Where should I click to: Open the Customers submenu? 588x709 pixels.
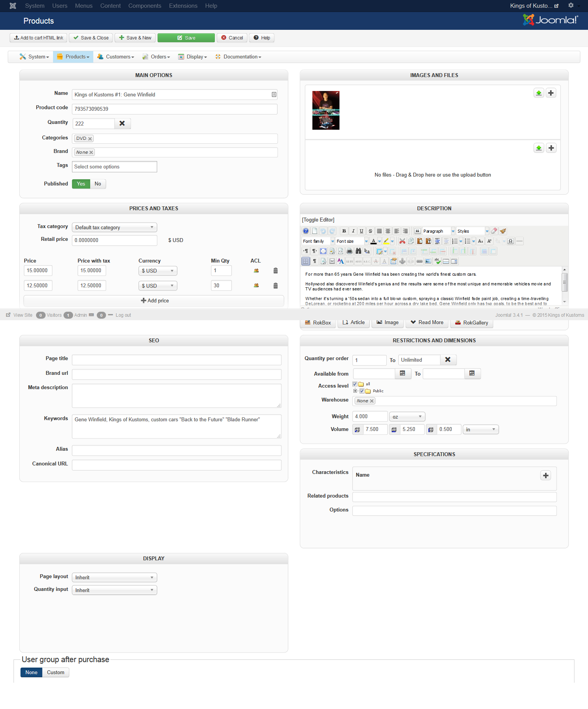(115, 57)
